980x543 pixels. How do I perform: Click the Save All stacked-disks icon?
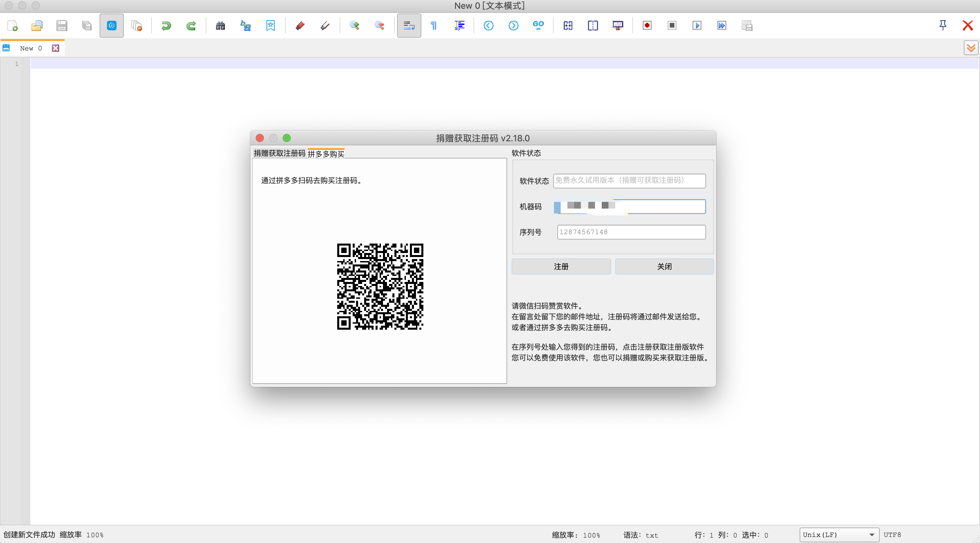coord(87,26)
